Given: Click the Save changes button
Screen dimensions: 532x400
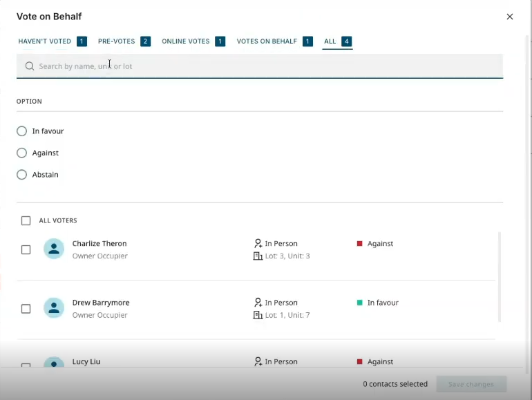Looking at the screenshot, I should pyautogui.click(x=471, y=384).
